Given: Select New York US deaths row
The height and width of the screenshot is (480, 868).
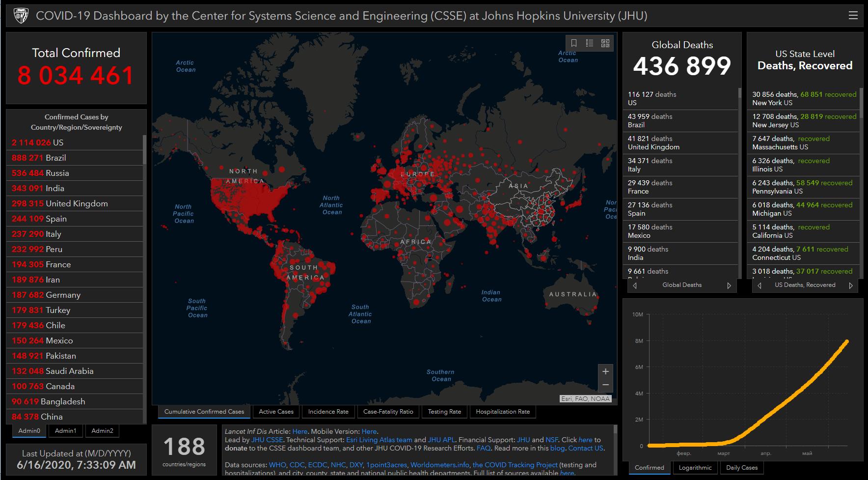Looking at the screenshot, I should pyautogui.click(x=804, y=99).
